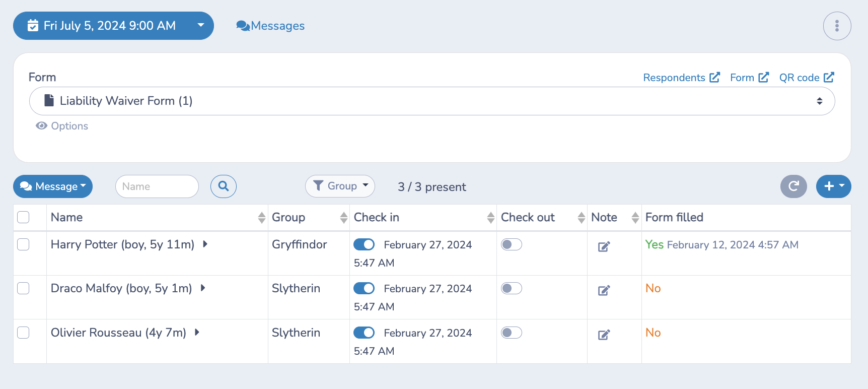Screen dimensions: 868x389
Task: Sort by the Note column arrows
Action: [635, 218]
